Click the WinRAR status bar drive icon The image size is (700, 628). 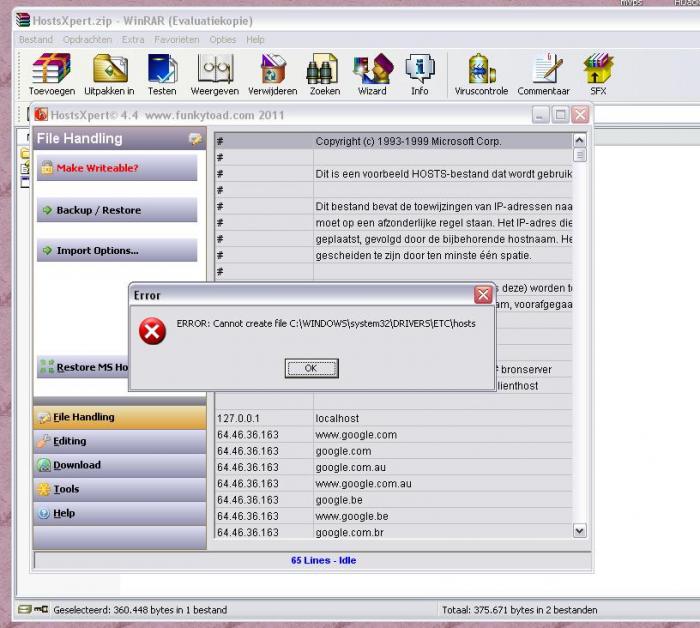25,609
